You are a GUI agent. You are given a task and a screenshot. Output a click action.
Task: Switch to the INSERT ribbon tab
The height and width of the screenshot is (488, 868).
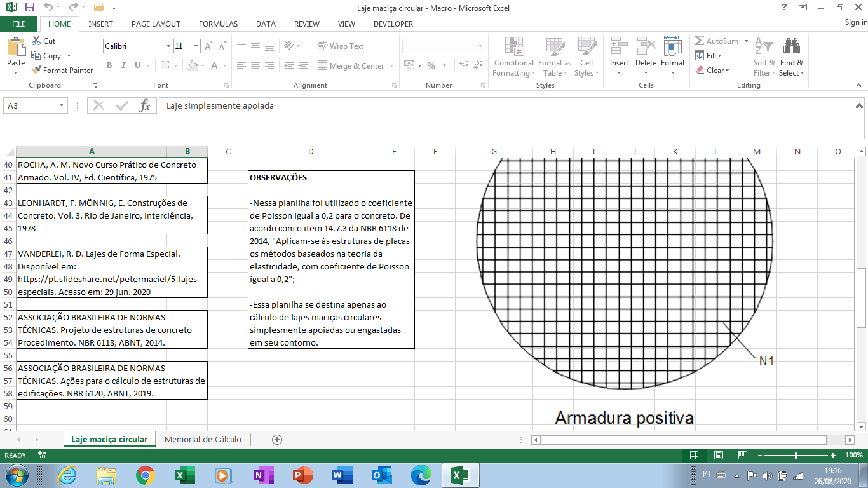pyautogui.click(x=101, y=24)
